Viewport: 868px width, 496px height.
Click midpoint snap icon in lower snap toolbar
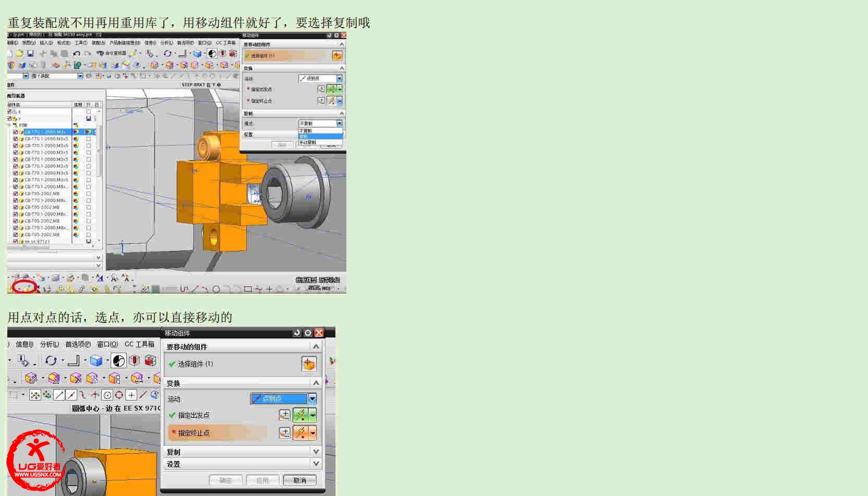tap(71, 395)
